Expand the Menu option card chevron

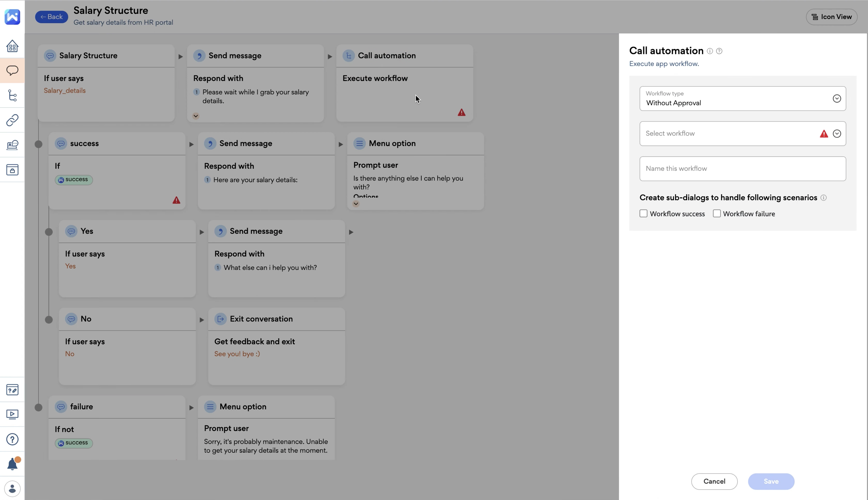[356, 204]
